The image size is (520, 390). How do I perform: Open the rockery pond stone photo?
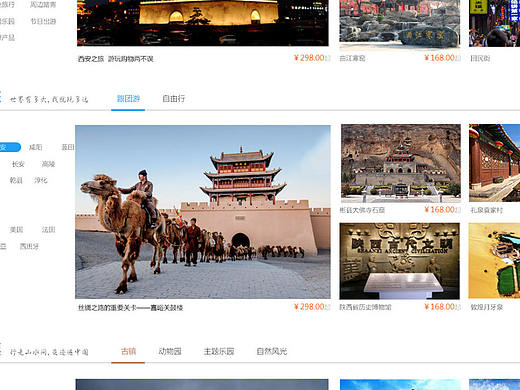tap(400, 23)
